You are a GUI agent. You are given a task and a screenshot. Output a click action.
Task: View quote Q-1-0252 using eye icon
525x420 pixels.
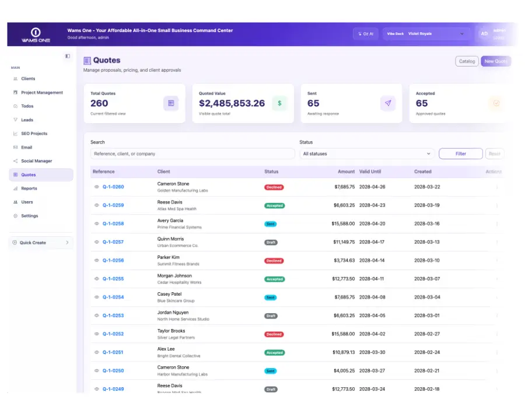click(96, 334)
